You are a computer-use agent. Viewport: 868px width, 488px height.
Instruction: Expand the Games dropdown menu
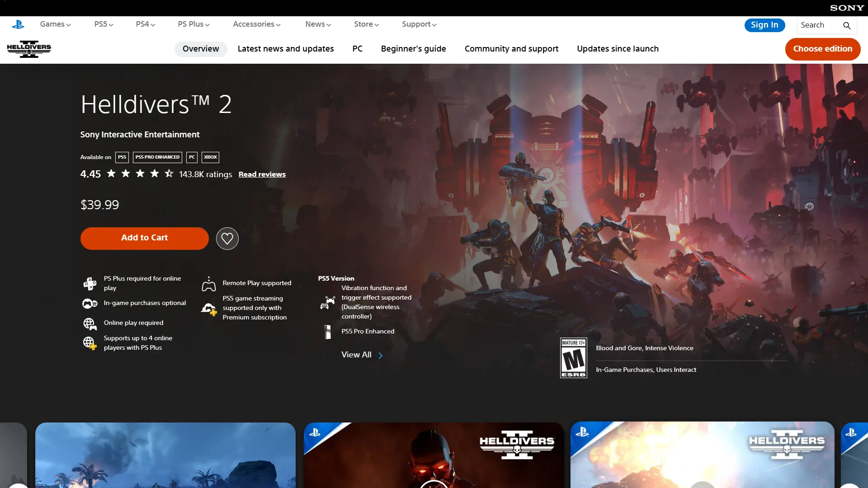pos(55,24)
